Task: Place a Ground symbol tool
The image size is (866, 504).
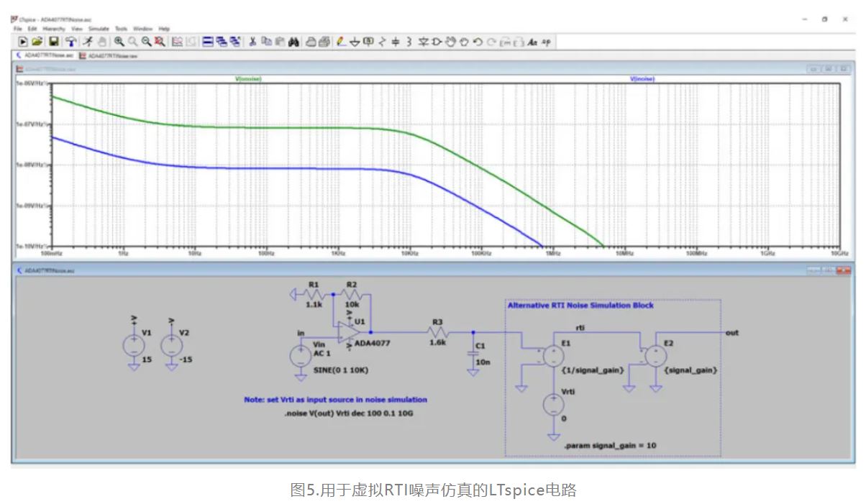Action: pyautogui.click(x=355, y=42)
